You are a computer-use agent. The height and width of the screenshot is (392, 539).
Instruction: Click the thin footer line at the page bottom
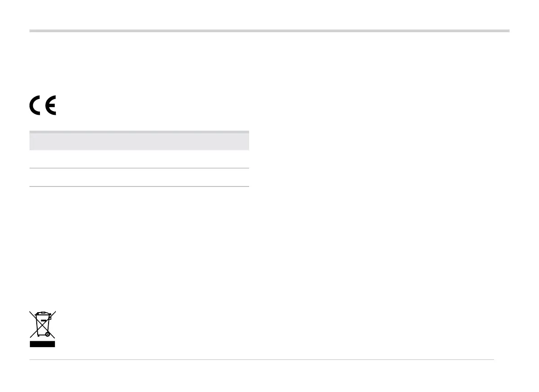click(262, 360)
